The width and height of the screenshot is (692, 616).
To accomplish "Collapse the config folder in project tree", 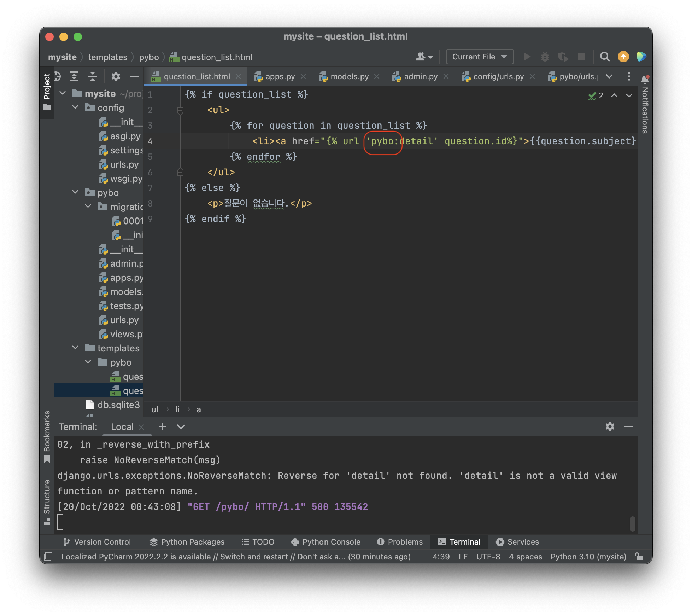I will 75,107.
